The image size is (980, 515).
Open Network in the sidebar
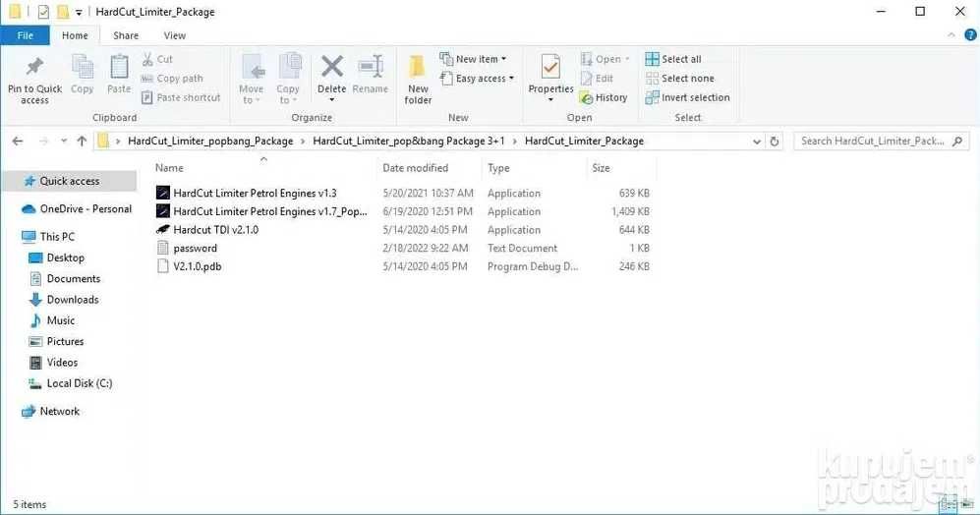pyautogui.click(x=51, y=411)
